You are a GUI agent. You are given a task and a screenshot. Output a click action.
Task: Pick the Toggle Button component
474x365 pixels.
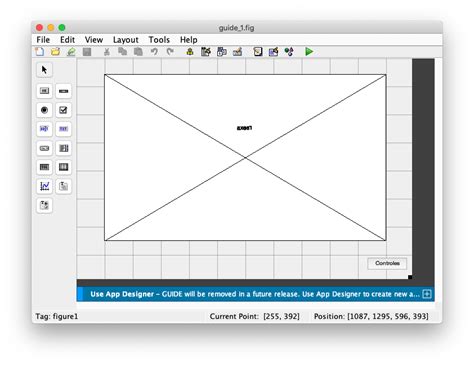pyautogui.click(x=44, y=167)
